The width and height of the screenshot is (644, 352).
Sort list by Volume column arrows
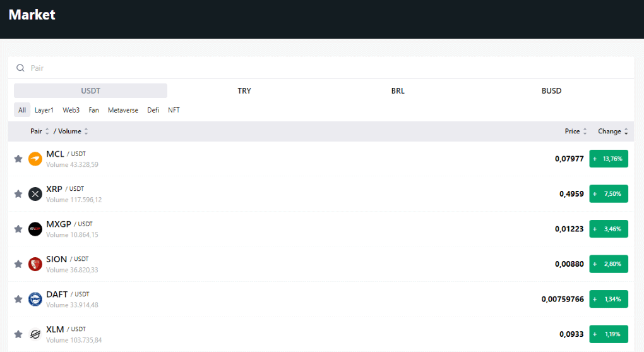coord(86,131)
